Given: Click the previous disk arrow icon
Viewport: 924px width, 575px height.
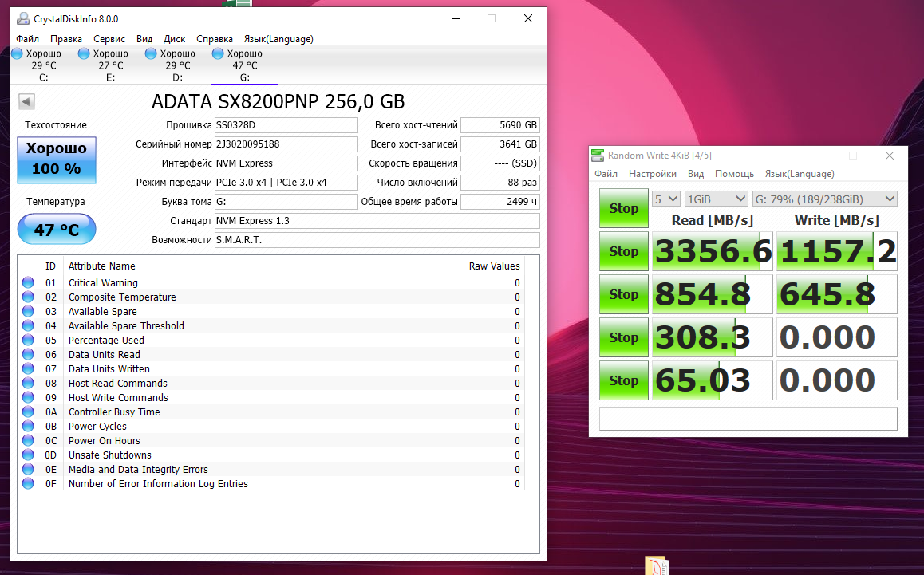Looking at the screenshot, I should [26, 101].
